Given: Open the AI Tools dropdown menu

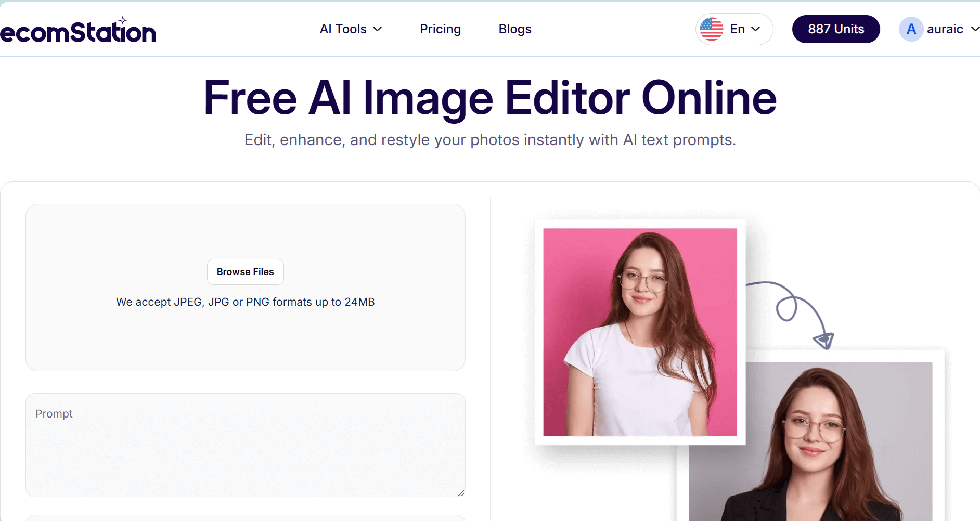Looking at the screenshot, I should (351, 29).
